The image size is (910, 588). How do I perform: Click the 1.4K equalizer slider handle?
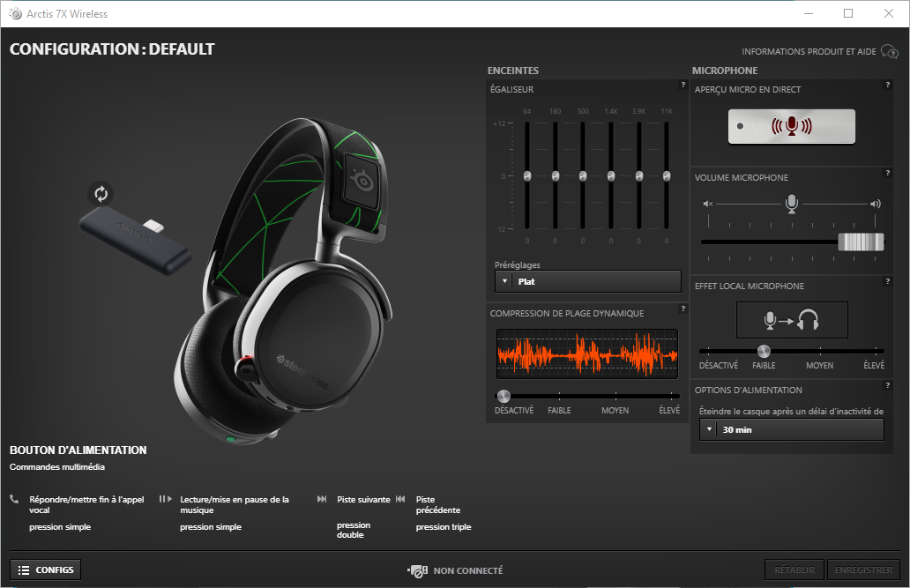(610, 175)
